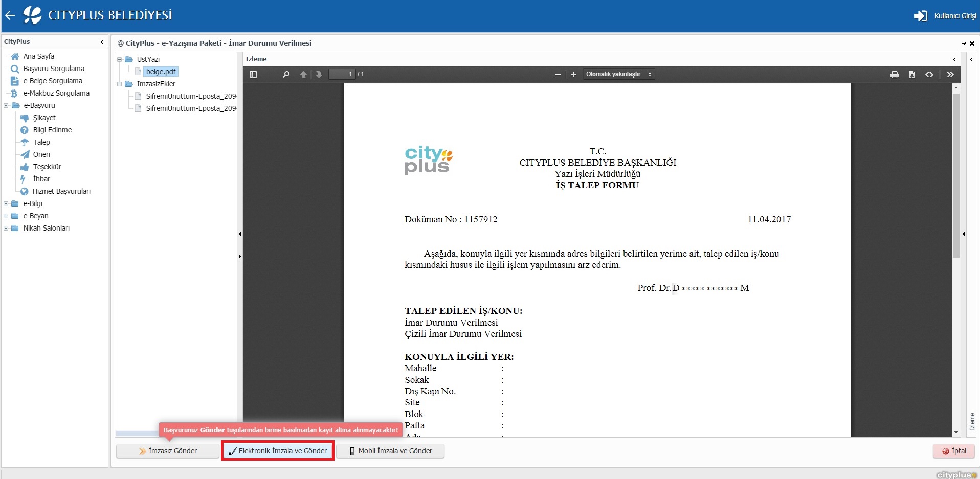Click Mobil İmzala ve Gönder button

tap(390, 451)
